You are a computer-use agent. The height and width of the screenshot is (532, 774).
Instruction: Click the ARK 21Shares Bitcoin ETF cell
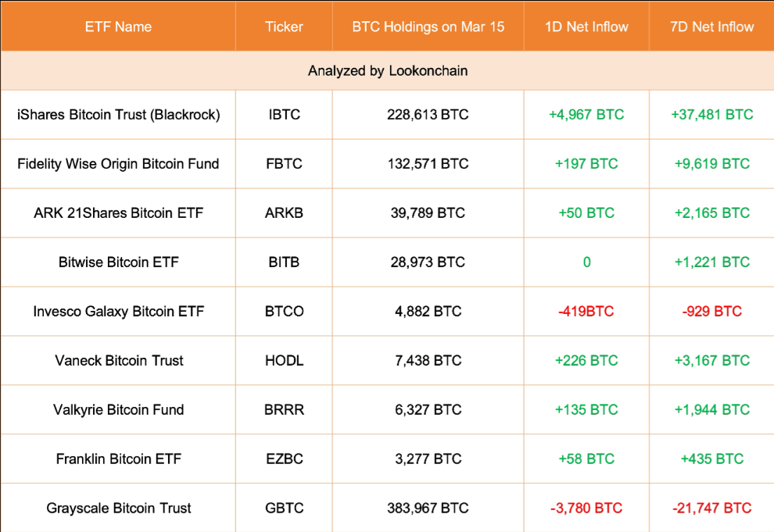click(x=118, y=213)
